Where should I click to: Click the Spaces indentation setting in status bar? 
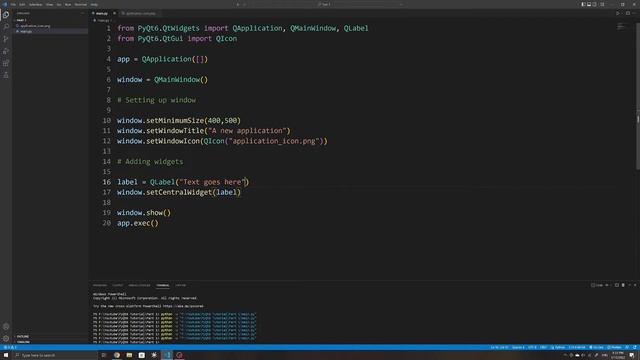518,347
